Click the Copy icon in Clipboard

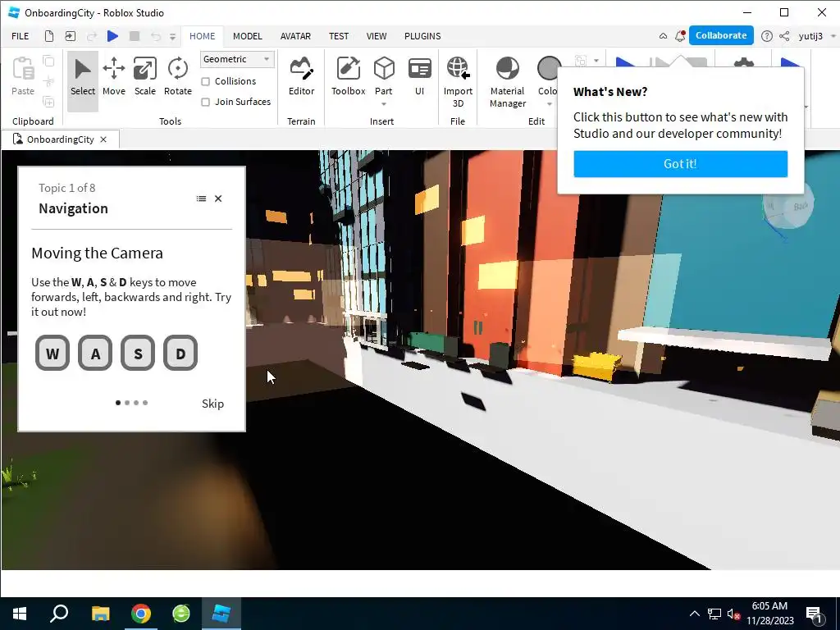48,61
